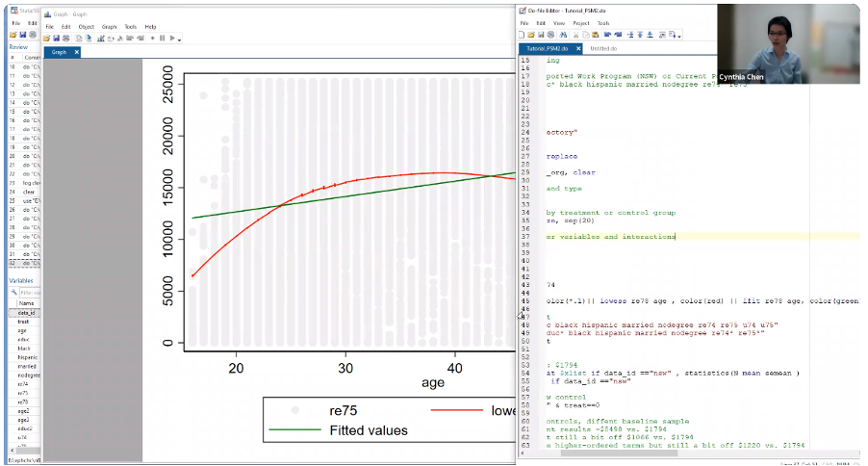Open the Project menu in Do-file Editor
The height and width of the screenshot is (466, 868).
(x=581, y=22)
